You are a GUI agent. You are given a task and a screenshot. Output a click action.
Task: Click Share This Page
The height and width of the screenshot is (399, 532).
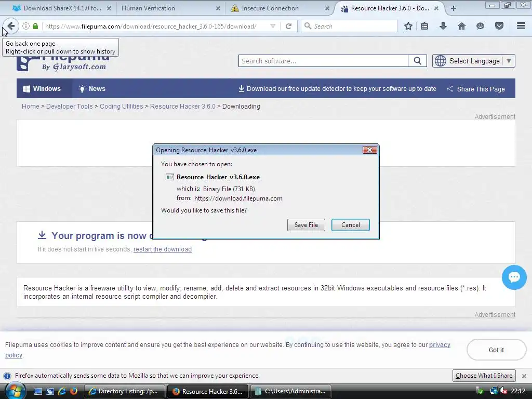476,89
